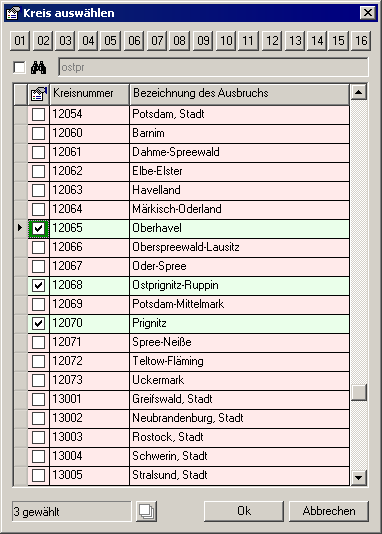Click the Kreisnummer cell 12061
Image resolution: width=382 pixels, height=534 pixels.
point(90,153)
